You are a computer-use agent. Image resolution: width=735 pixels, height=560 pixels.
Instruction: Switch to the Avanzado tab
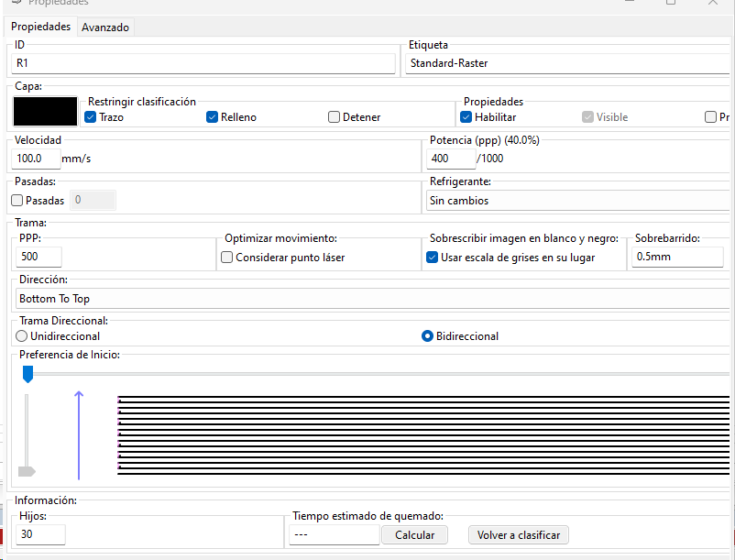[x=105, y=27]
